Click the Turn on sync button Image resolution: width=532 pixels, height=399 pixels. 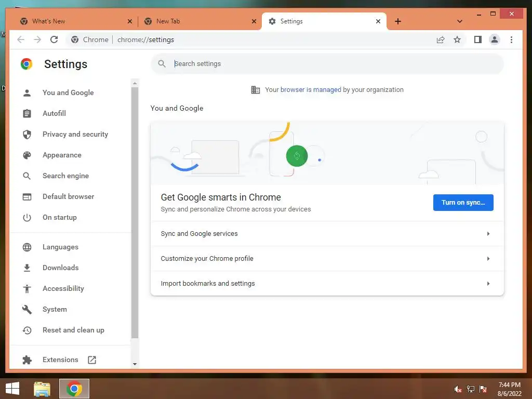click(x=463, y=203)
